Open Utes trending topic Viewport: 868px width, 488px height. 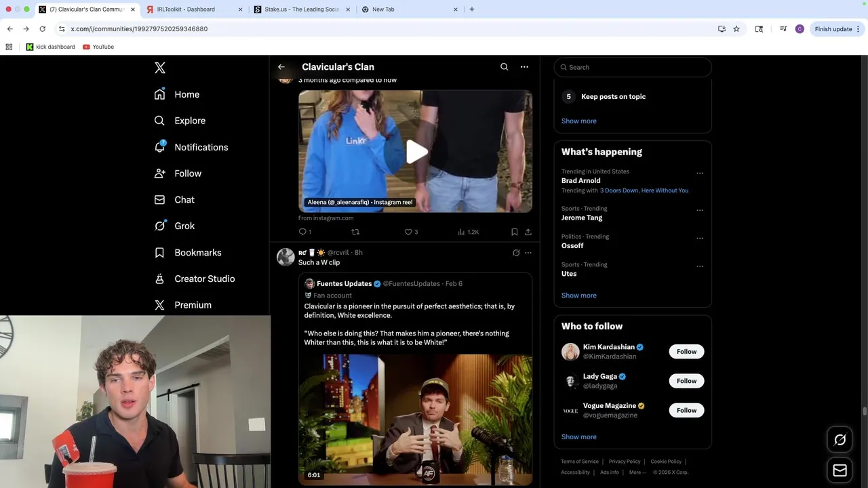[569, 274]
